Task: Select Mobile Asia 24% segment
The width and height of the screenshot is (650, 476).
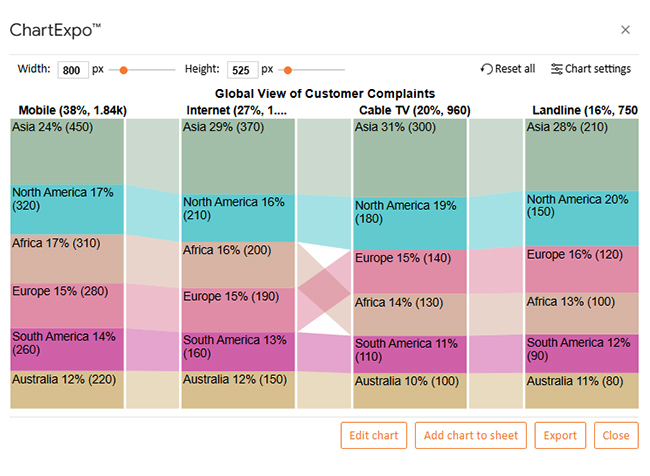Action: pos(67,151)
